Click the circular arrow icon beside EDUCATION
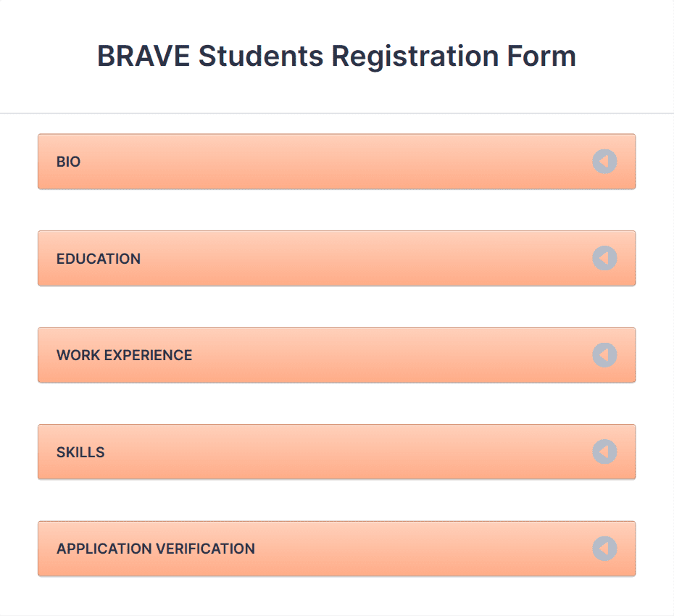 pos(604,258)
